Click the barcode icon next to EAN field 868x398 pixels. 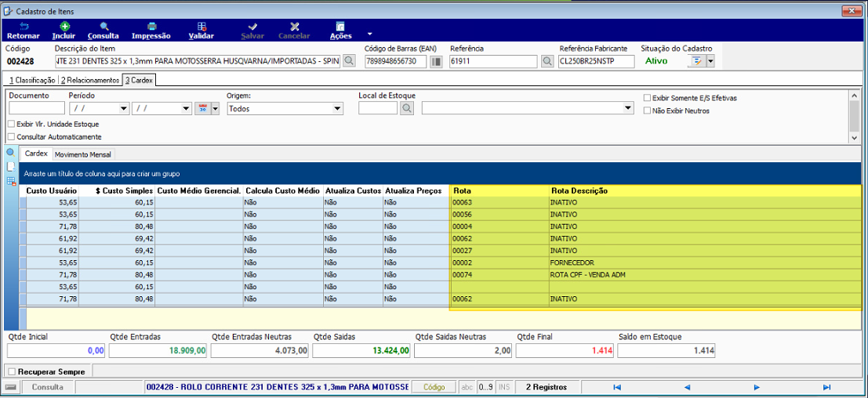[436, 61]
